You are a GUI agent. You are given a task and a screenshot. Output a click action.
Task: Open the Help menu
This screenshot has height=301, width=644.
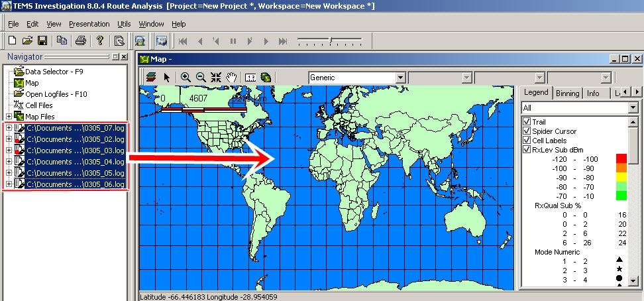click(x=179, y=24)
